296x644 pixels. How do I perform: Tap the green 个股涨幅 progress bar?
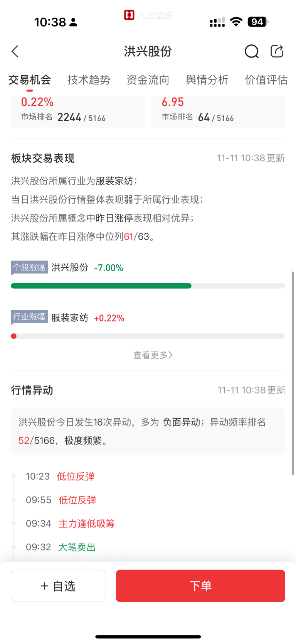tap(101, 286)
